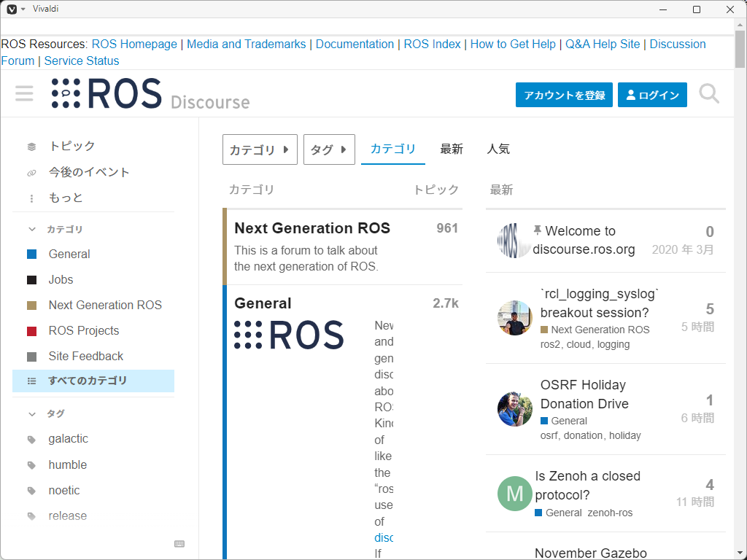747x560 pixels.
Task: Click the humble tag icon
Action: click(31, 465)
